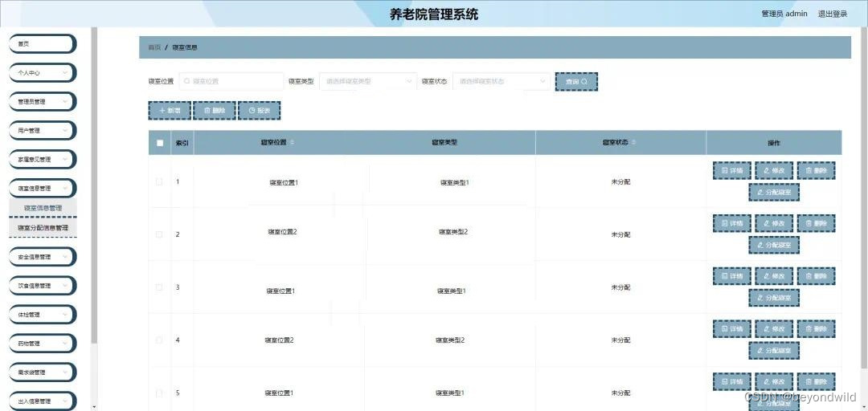
Task: Check the checkbox for row 5
Action: click(159, 393)
